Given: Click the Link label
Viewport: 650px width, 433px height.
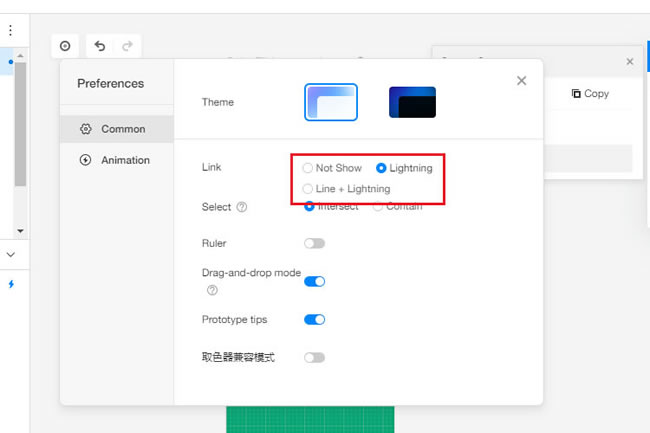Looking at the screenshot, I should coord(211,167).
